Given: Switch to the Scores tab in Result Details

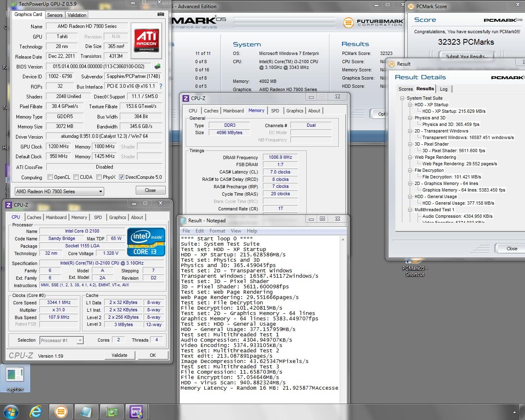Looking at the screenshot, I should (x=406, y=89).
